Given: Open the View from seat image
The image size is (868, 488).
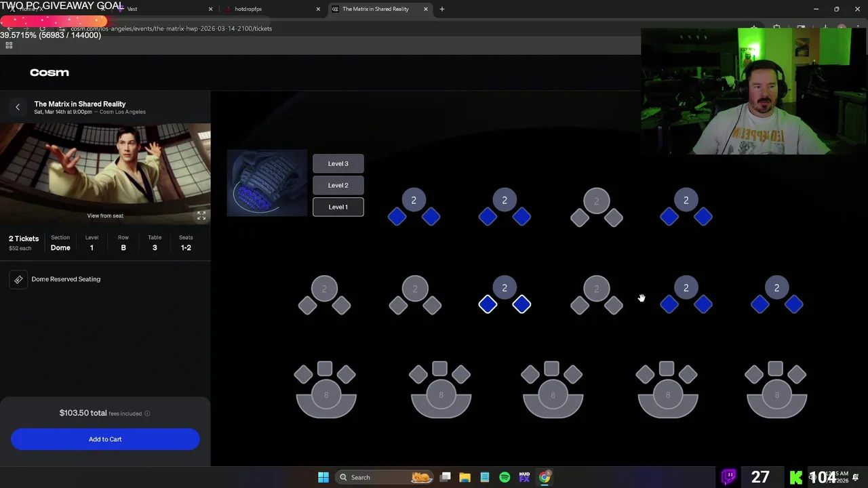Looking at the screenshot, I should 105,174.
